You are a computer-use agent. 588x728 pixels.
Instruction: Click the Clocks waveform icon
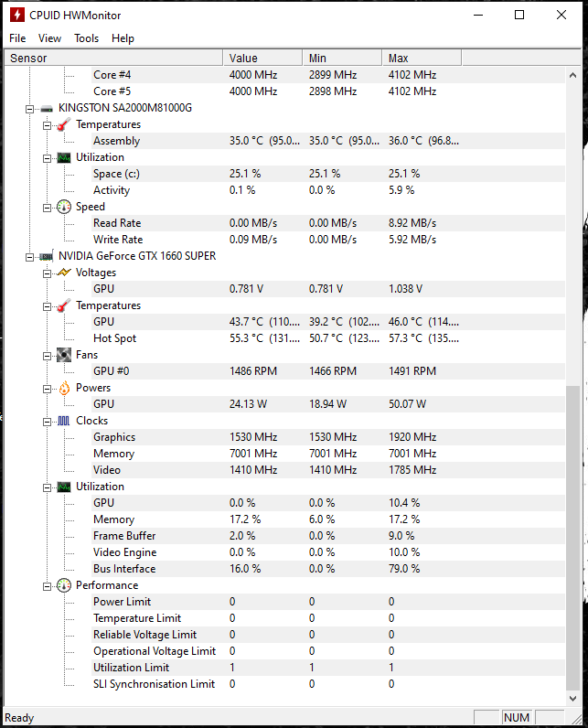tap(64, 421)
